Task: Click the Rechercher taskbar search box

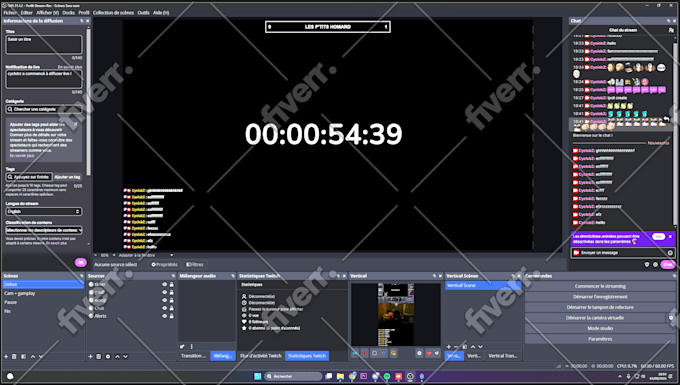Action: (293, 376)
